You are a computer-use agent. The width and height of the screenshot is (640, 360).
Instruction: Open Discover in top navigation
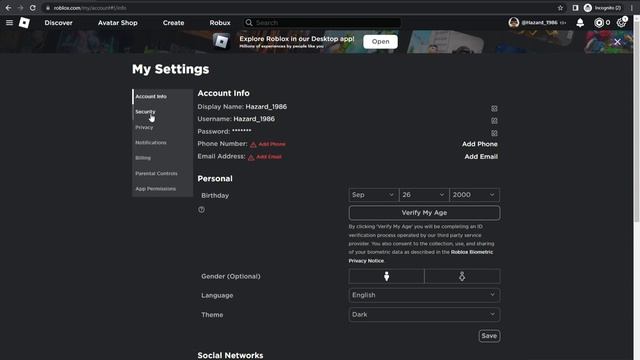pos(58,22)
